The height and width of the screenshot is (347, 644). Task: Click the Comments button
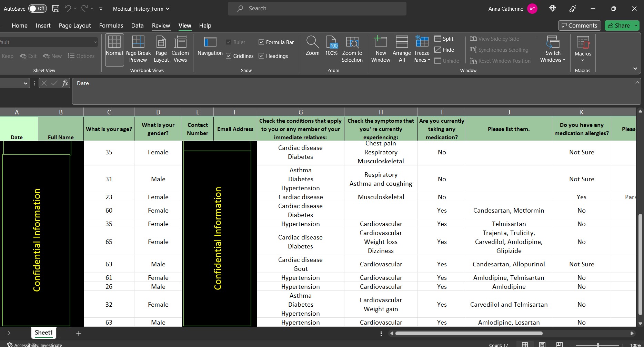coord(580,25)
